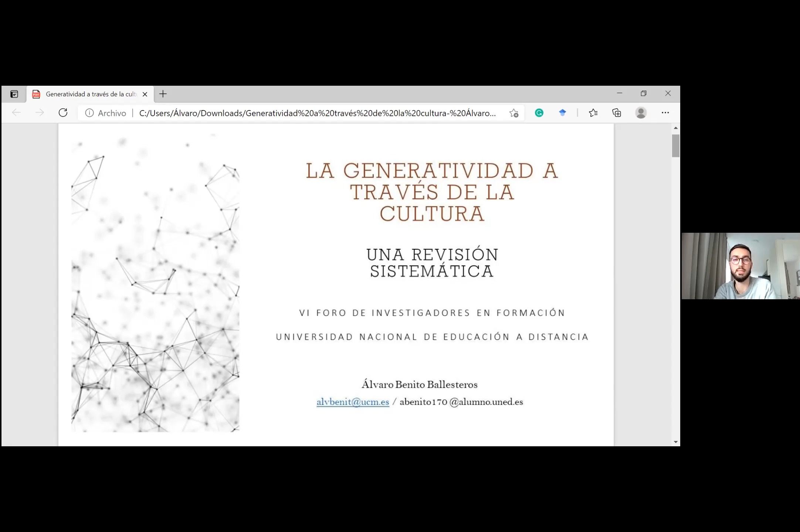Click the browser refresh icon

pyautogui.click(x=63, y=113)
